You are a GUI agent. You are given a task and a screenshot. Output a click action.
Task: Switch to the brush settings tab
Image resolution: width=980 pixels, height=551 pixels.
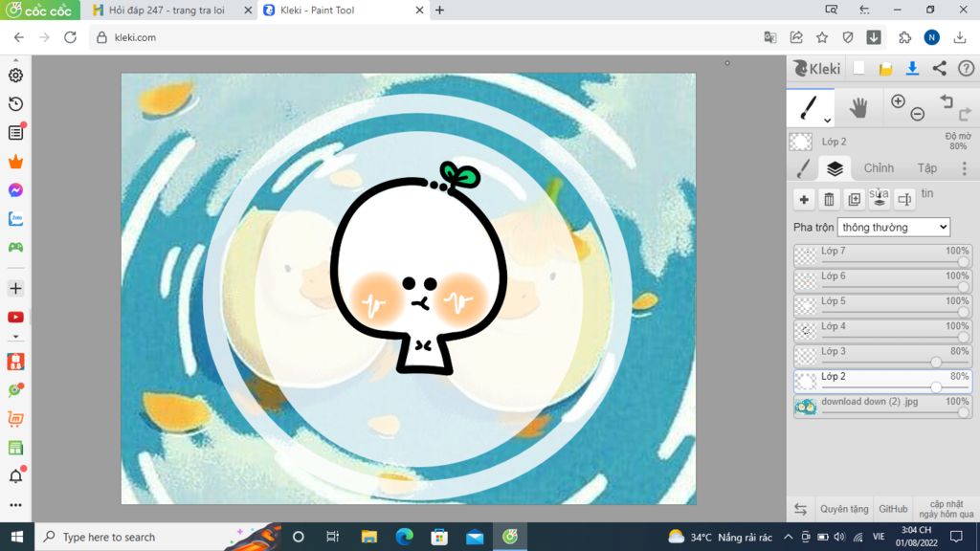pos(804,168)
